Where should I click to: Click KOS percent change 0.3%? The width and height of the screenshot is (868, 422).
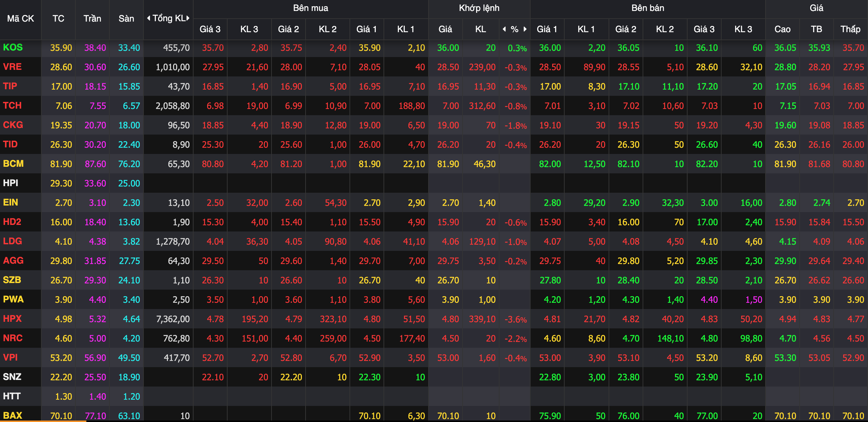click(517, 48)
